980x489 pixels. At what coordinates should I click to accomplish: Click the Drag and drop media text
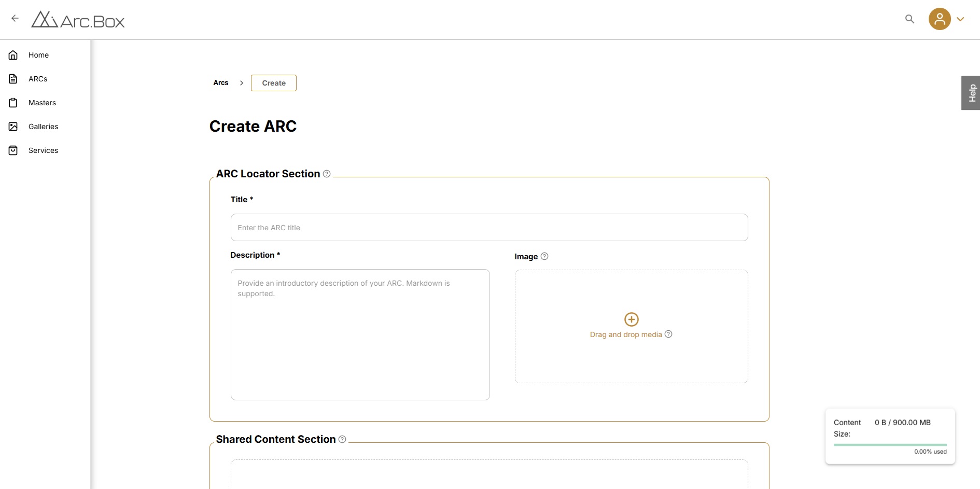click(x=626, y=334)
